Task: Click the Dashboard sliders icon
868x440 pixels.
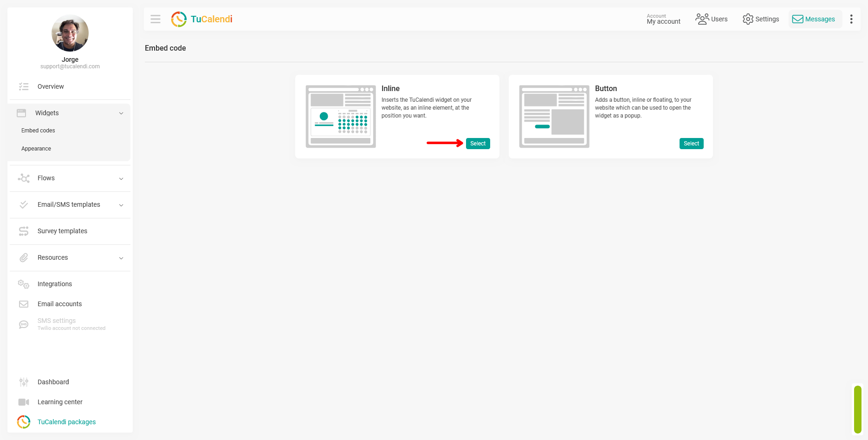Action: tap(24, 382)
